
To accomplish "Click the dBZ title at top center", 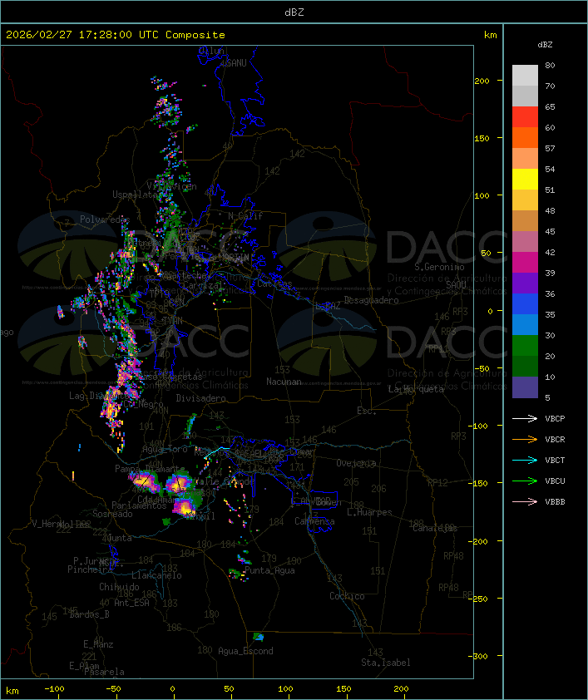I will 294,12.
